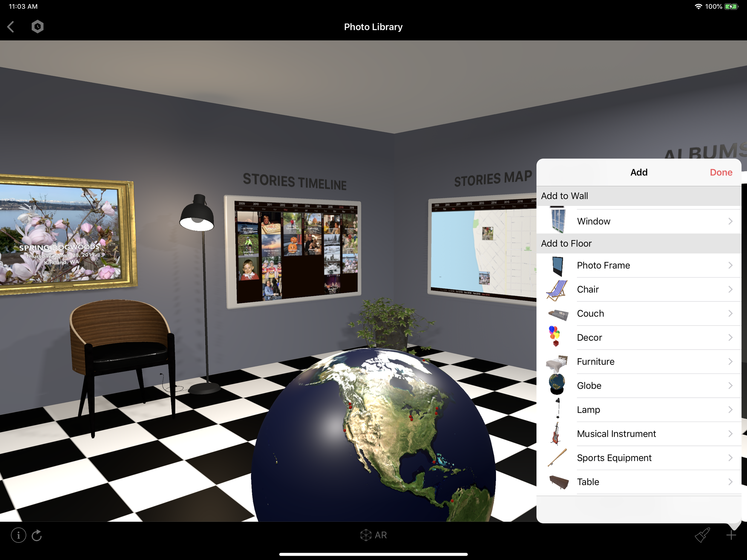Tap the Lamp label in list
This screenshot has width=747, height=560.
588,410
